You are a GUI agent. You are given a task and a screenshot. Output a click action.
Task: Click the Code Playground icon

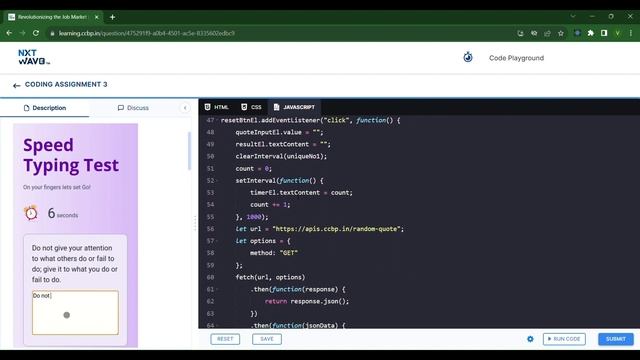[468, 57]
